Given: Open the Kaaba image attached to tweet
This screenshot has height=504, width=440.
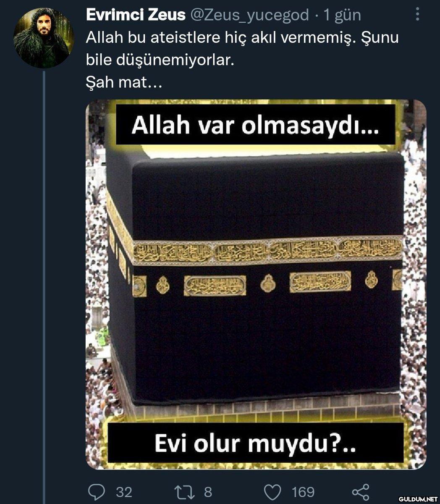Looking at the screenshot, I should click(x=256, y=284).
